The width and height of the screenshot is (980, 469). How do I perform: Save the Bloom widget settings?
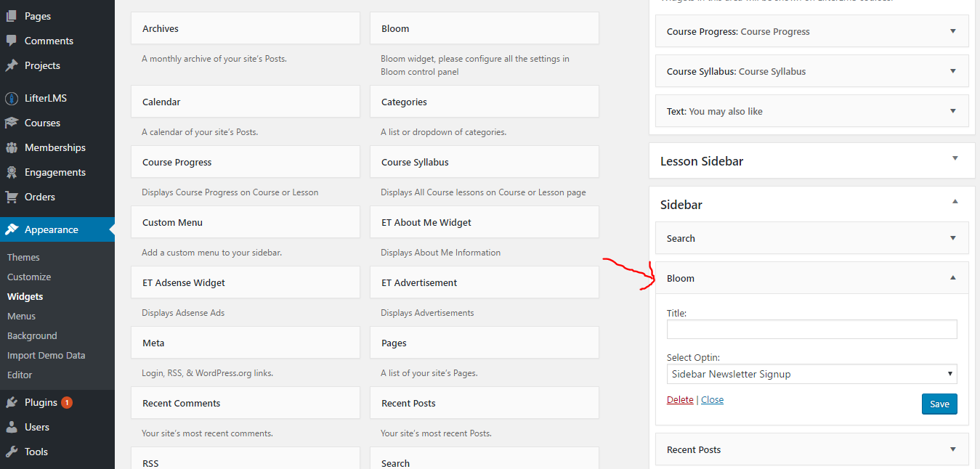(939, 404)
